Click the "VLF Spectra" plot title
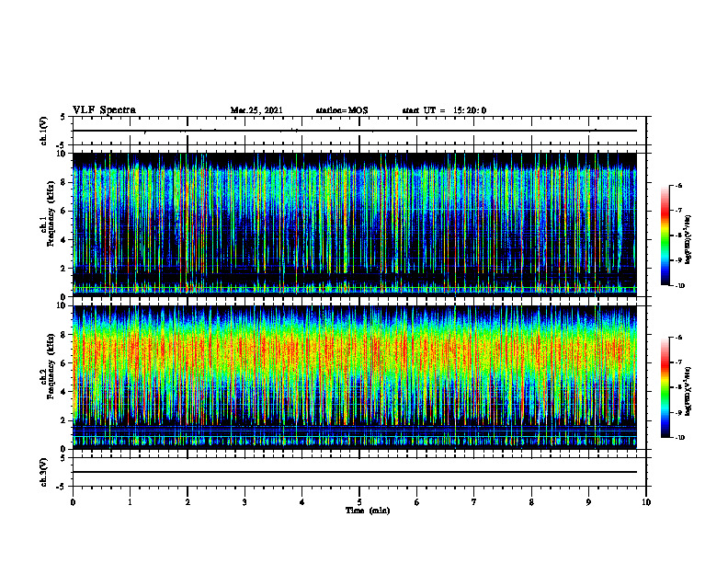The width and height of the screenshot is (728, 563). (104, 110)
